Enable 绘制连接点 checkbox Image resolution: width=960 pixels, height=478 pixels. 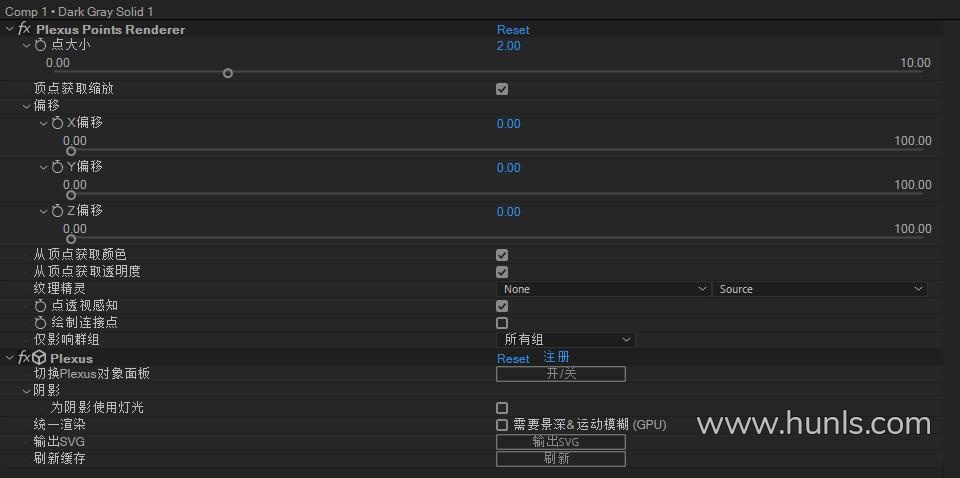coord(502,323)
